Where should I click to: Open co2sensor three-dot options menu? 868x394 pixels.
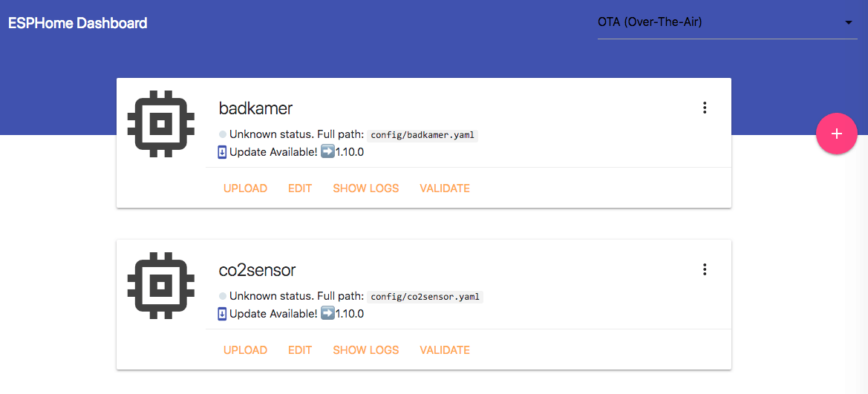(705, 270)
